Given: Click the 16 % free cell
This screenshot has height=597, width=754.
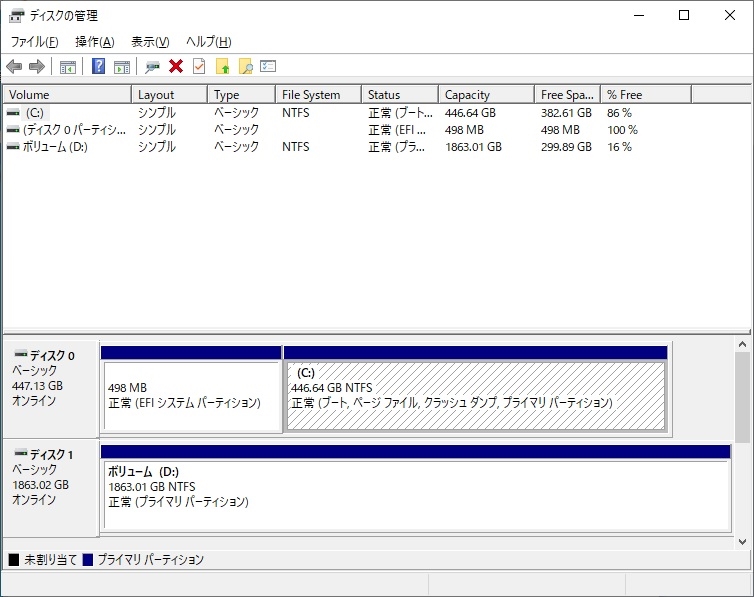Looking at the screenshot, I should pyautogui.click(x=619, y=147).
